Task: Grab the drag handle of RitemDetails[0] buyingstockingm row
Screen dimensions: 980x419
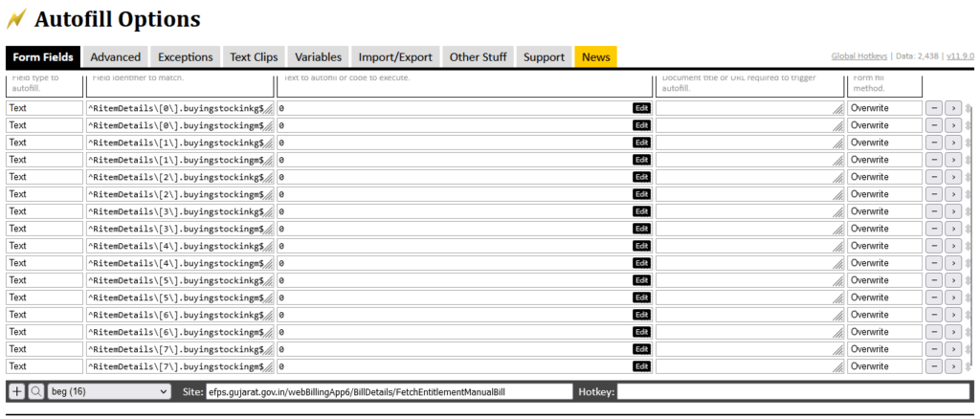Action: pos(969,125)
